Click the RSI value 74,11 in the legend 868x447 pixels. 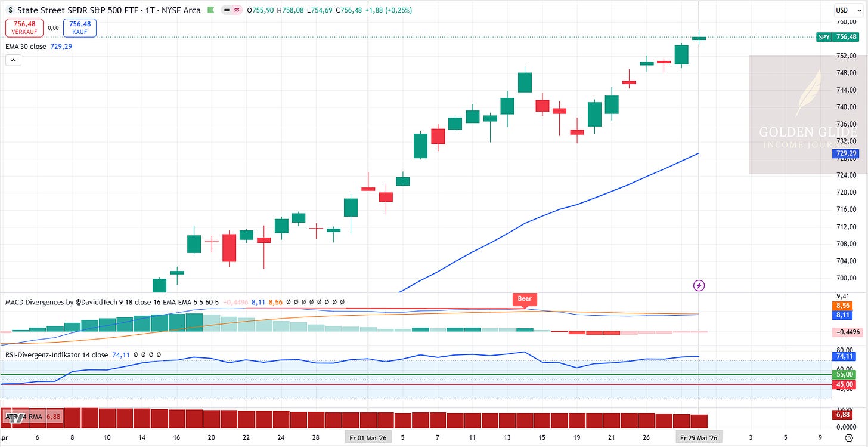pyautogui.click(x=120, y=355)
